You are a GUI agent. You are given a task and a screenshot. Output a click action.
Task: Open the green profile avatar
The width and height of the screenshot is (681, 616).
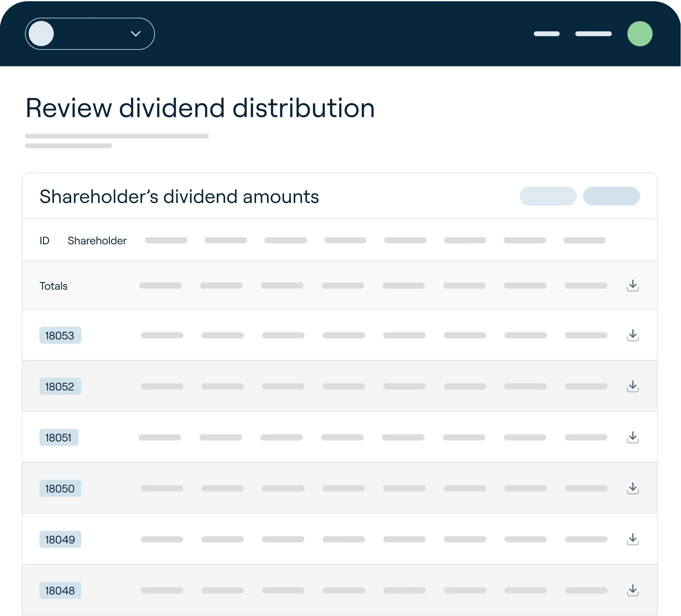[640, 33]
